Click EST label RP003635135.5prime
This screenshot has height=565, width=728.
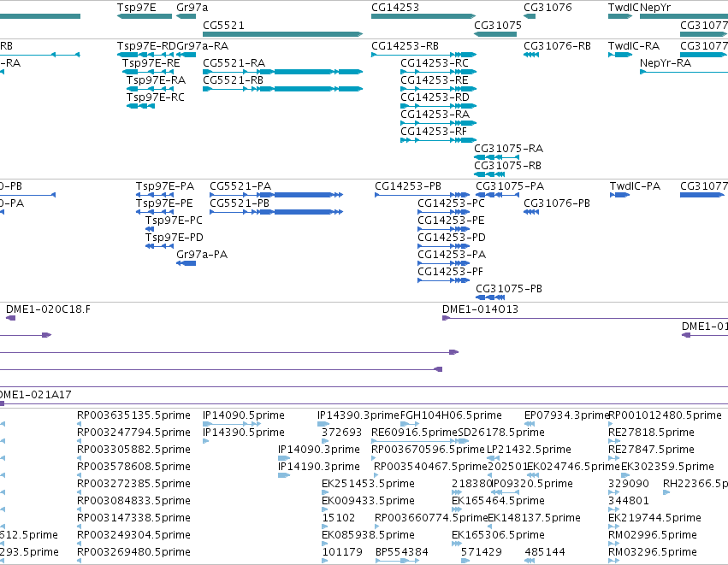point(133,415)
